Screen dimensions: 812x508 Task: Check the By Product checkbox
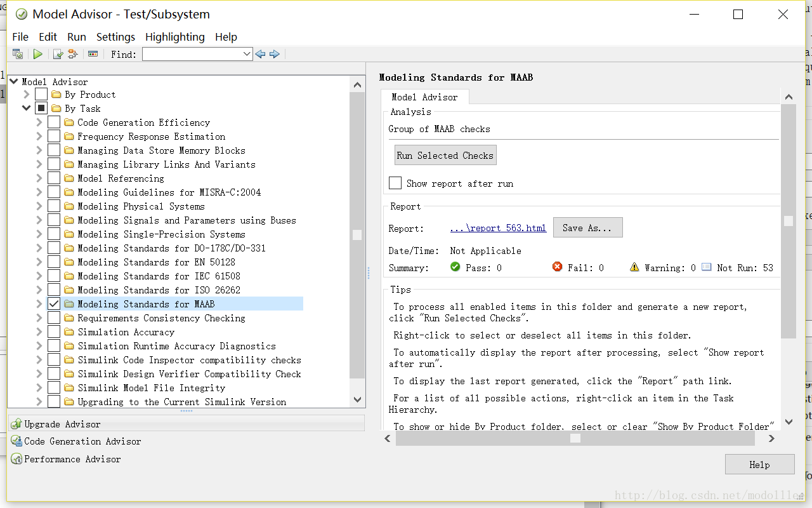pyautogui.click(x=41, y=95)
